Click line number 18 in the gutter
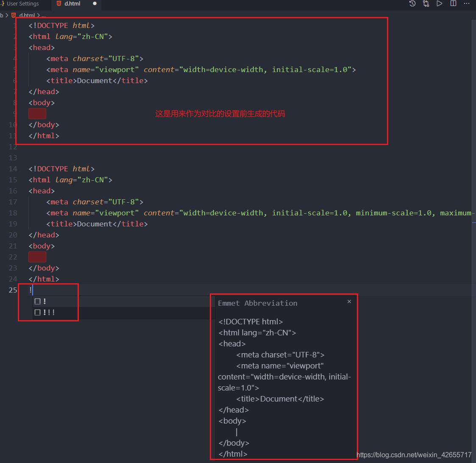Screen dimensions: 476x463 pyautogui.click(x=13, y=213)
